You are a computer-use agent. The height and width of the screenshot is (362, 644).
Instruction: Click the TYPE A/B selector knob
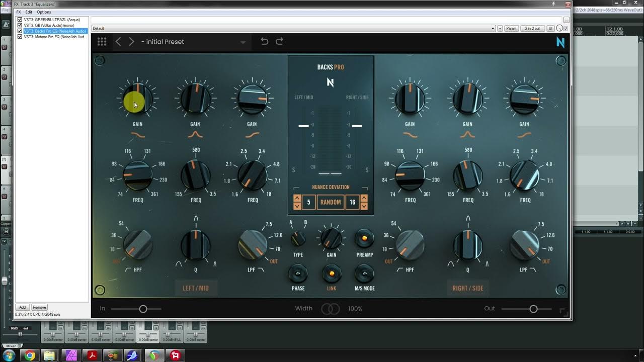(x=298, y=238)
